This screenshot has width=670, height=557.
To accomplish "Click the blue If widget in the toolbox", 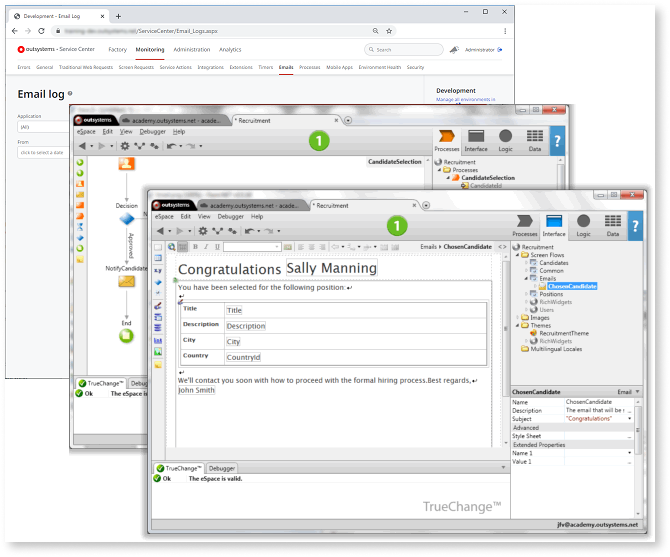I will (x=158, y=282).
